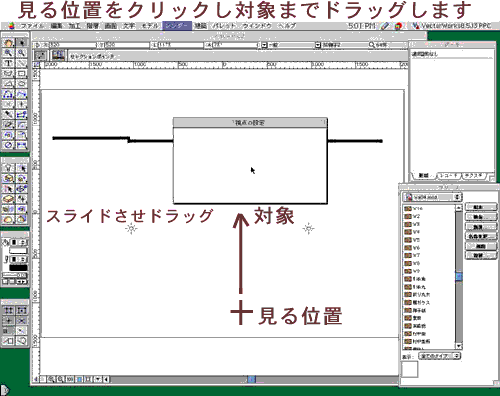Open the resource file dropdown in the Resources palette
This screenshot has width=500, height=396.
point(432,197)
